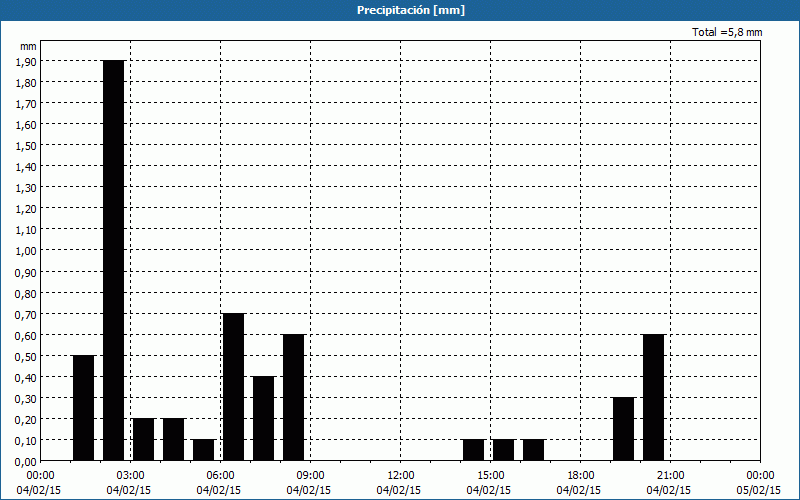Select the 0,60 y-axis value
Image resolution: width=800 pixels, height=500 pixels.
point(26,335)
